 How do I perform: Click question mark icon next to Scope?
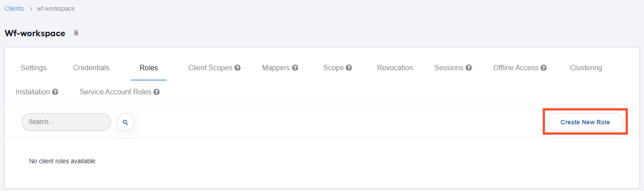(x=349, y=68)
